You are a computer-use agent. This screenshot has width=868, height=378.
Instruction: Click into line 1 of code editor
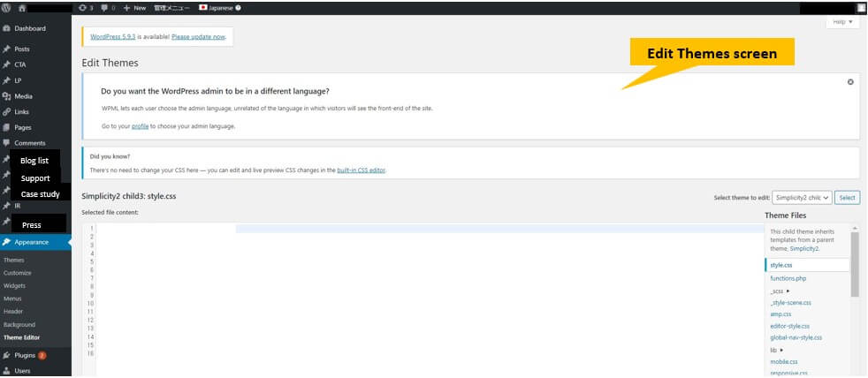[430, 228]
